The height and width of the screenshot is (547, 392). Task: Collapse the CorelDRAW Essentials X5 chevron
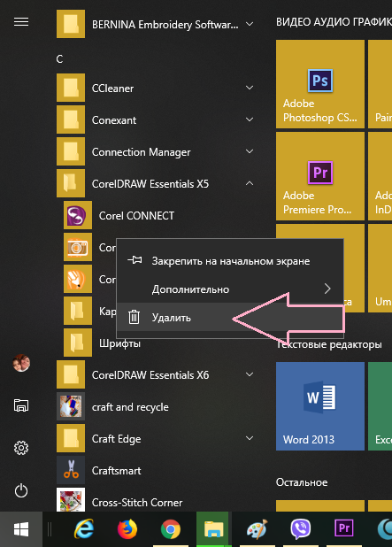(x=250, y=183)
